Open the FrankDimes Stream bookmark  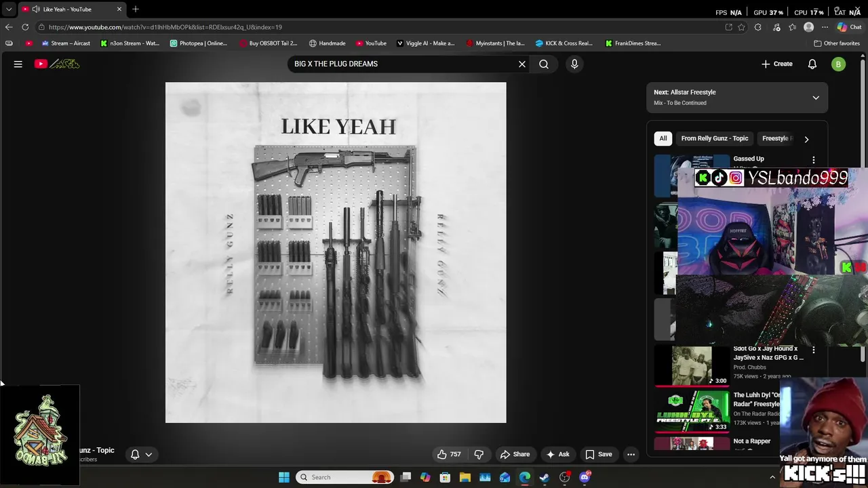[633, 43]
